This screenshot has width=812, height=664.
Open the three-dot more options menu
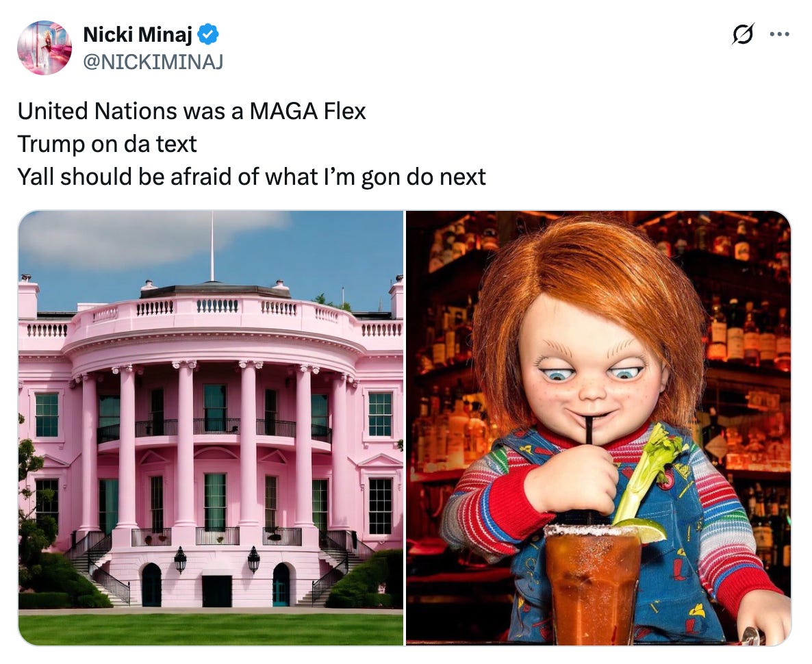779,34
